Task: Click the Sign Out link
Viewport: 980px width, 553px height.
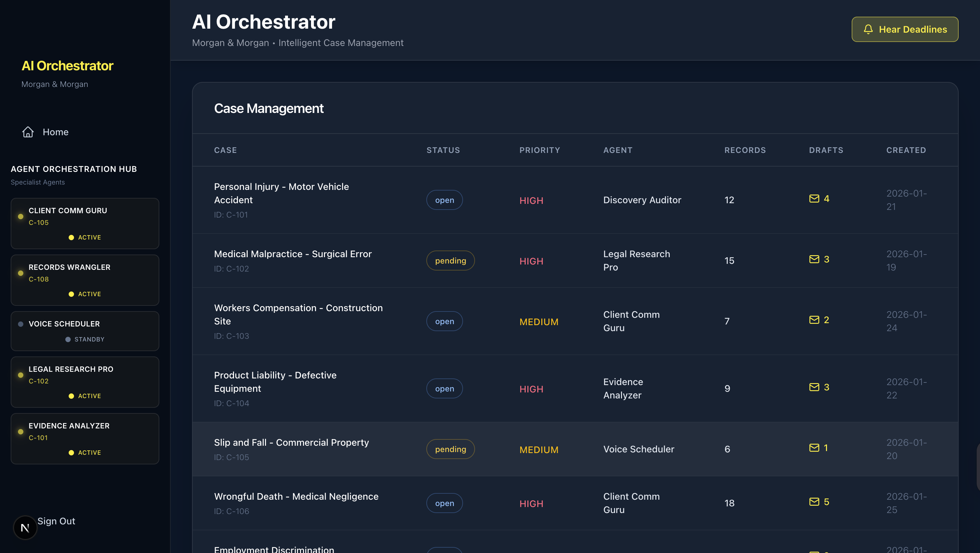Action: (56, 521)
